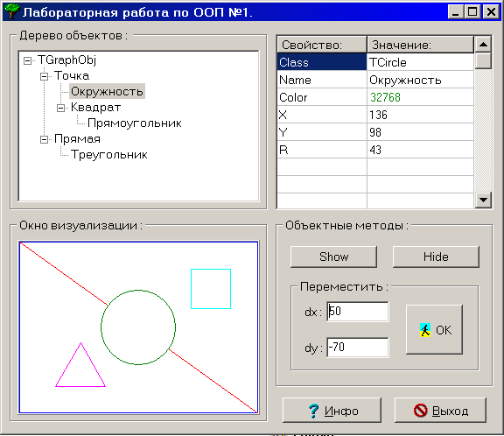This screenshot has height=436, width=504.
Task: Click the X value 136 cell
Action: [420, 115]
